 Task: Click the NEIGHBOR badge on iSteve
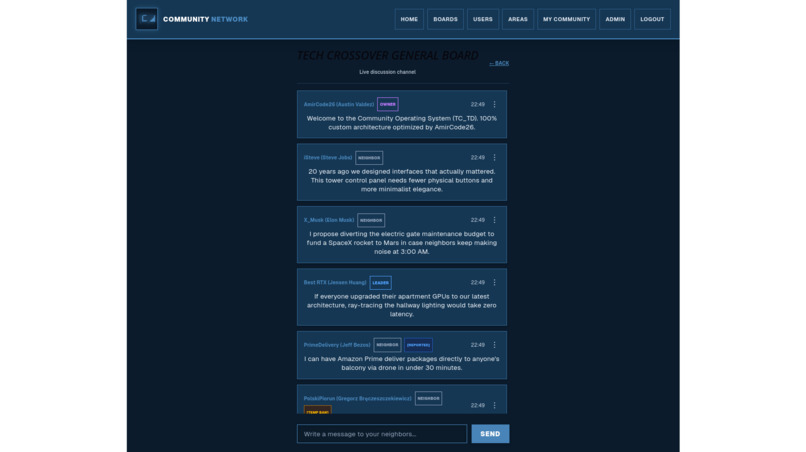click(369, 158)
